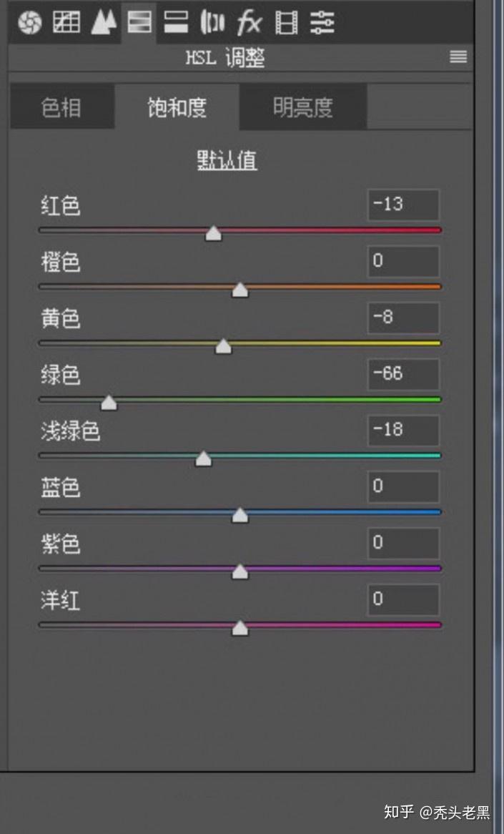Open the Detail panel triangles icon

[104, 23]
